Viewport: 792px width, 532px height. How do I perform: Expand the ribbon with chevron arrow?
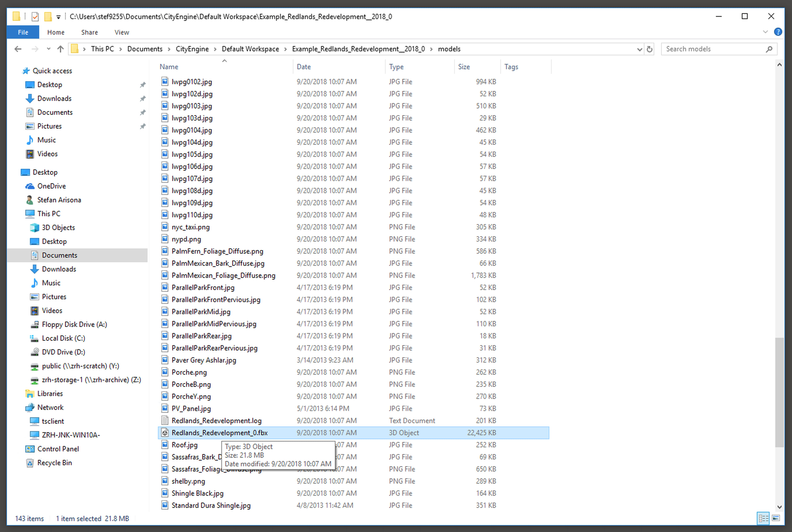(765, 32)
